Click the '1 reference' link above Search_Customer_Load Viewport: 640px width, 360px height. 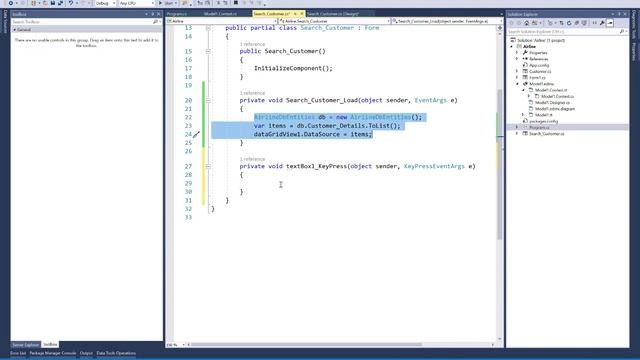[252, 93]
